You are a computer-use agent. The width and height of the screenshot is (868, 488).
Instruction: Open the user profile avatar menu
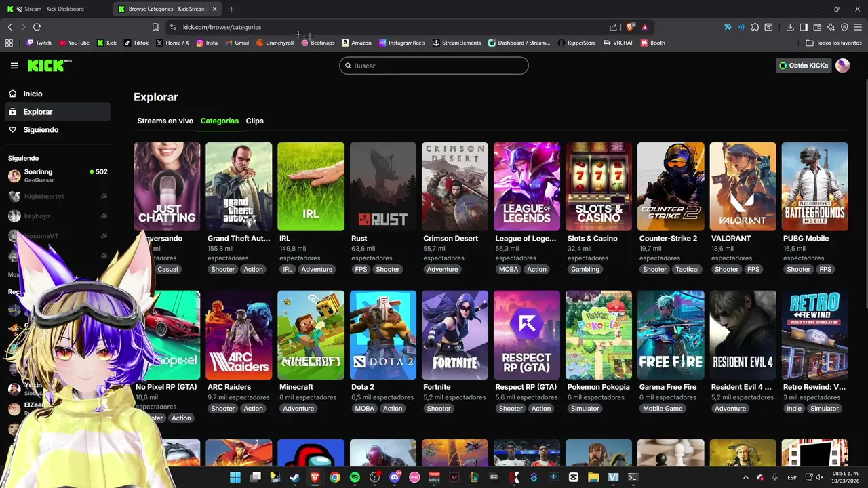[x=842, y=66]
